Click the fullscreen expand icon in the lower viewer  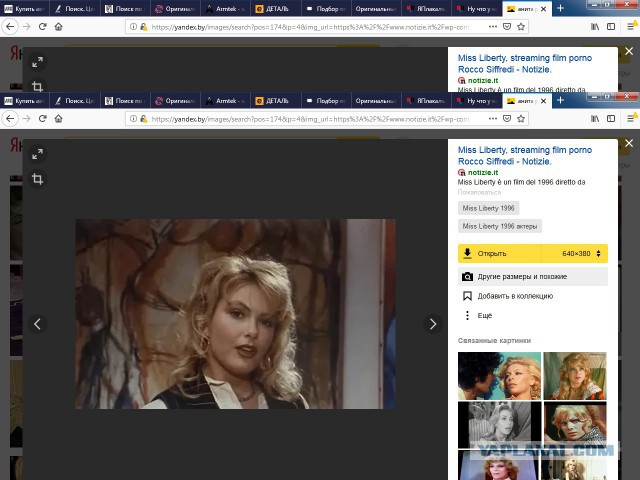click(38, 154)
